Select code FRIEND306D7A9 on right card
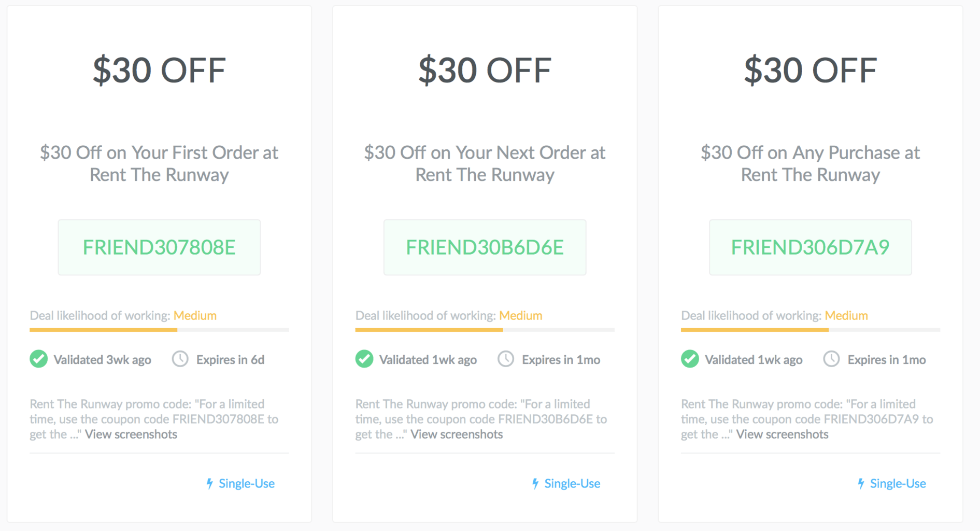 click(810, 247)
